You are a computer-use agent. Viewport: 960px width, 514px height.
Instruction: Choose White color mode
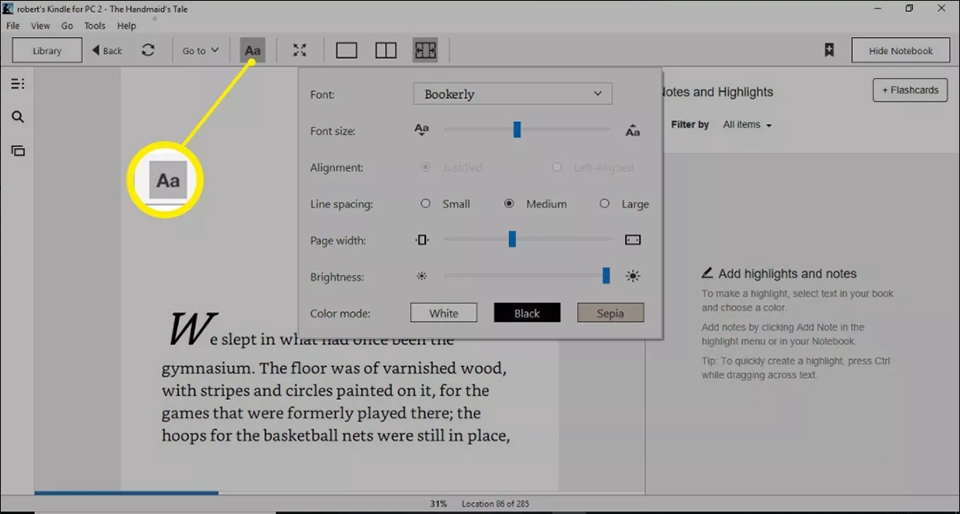tap(443, 313)
